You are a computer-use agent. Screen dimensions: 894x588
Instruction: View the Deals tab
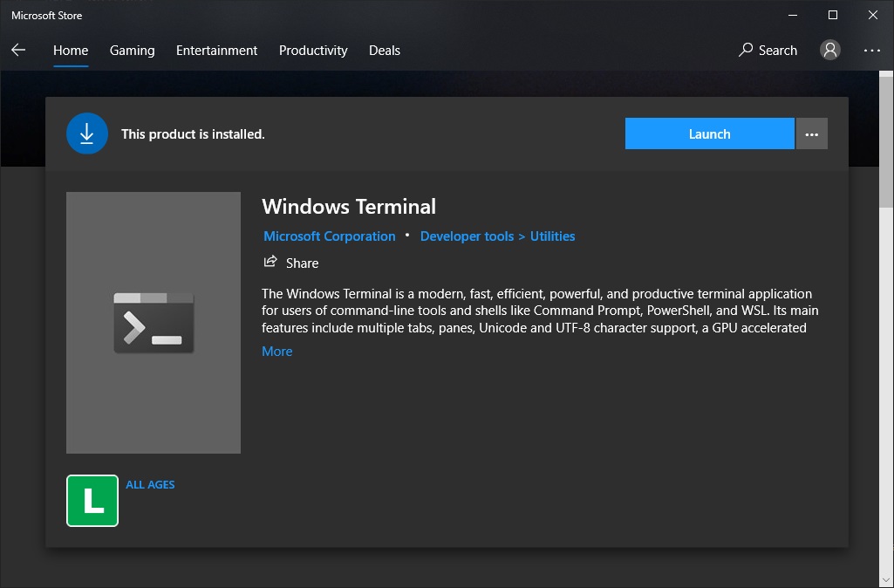pos(385,51)
